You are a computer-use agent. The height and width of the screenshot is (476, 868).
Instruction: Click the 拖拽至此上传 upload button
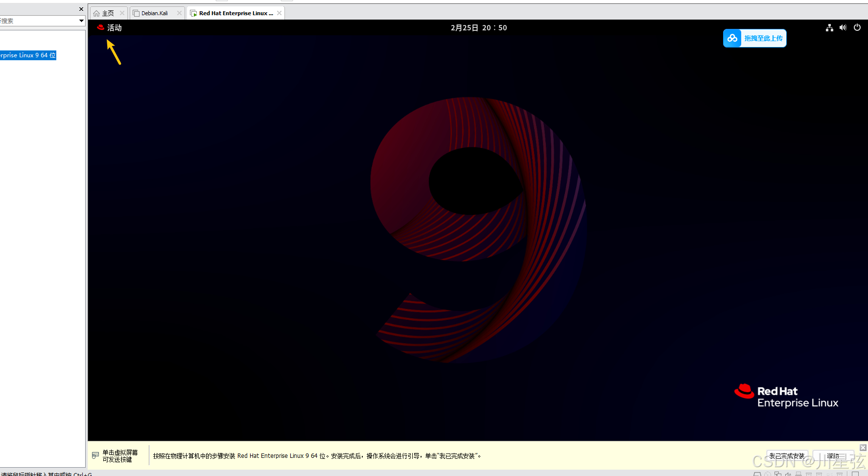click(755, 38)
